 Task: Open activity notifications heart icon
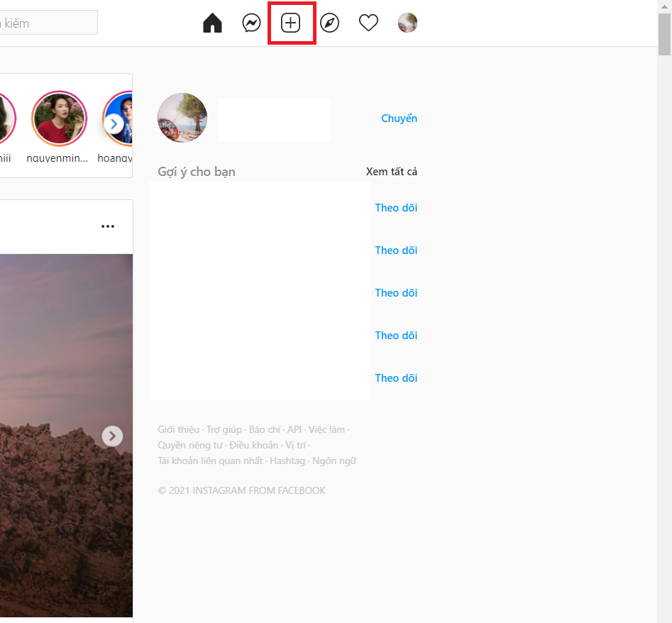coord(368,23)
